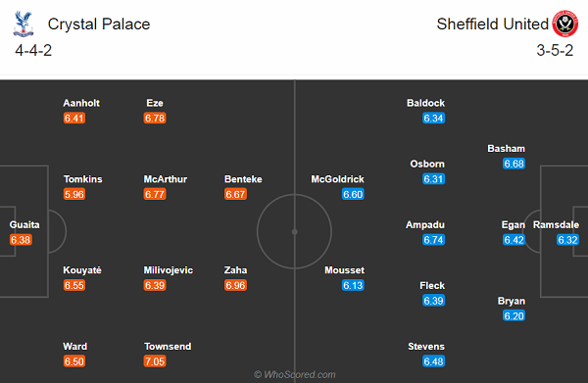
Task: Click player name Benteke
Action: (243, 179)
